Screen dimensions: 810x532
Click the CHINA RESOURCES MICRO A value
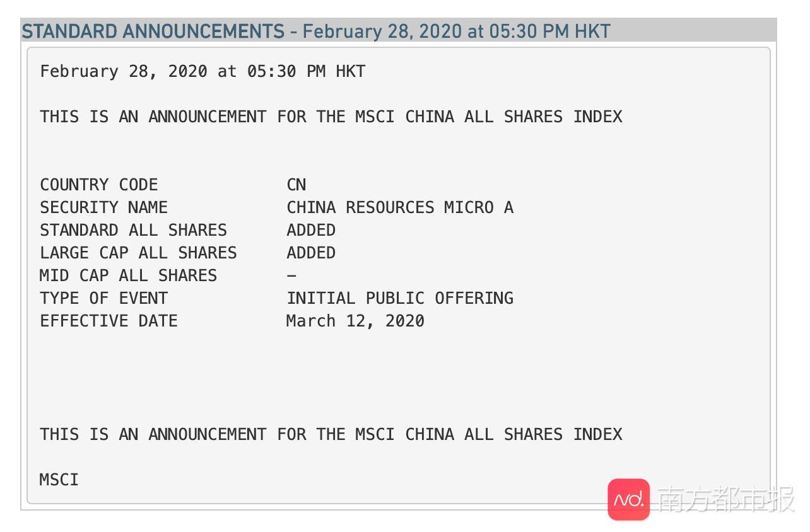coord(400,207)
